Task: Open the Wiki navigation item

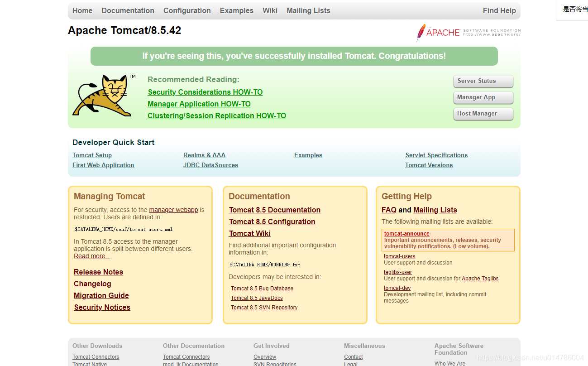Action: point(270,10)
